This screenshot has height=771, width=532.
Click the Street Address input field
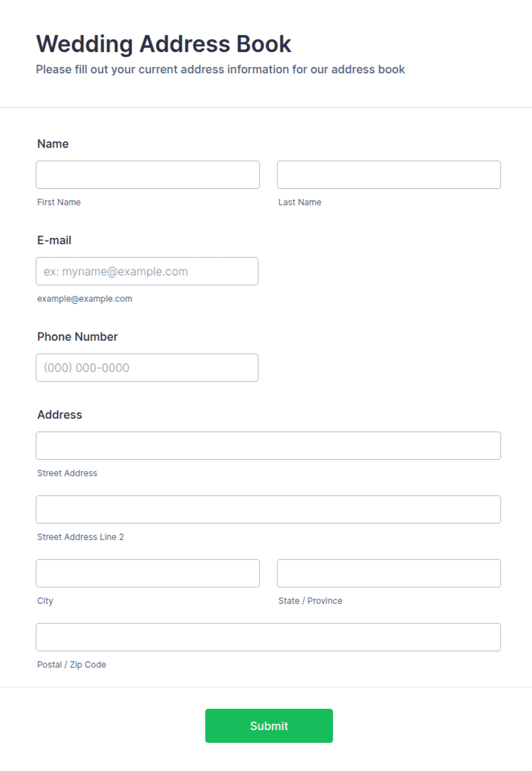[x=268, y=446]
